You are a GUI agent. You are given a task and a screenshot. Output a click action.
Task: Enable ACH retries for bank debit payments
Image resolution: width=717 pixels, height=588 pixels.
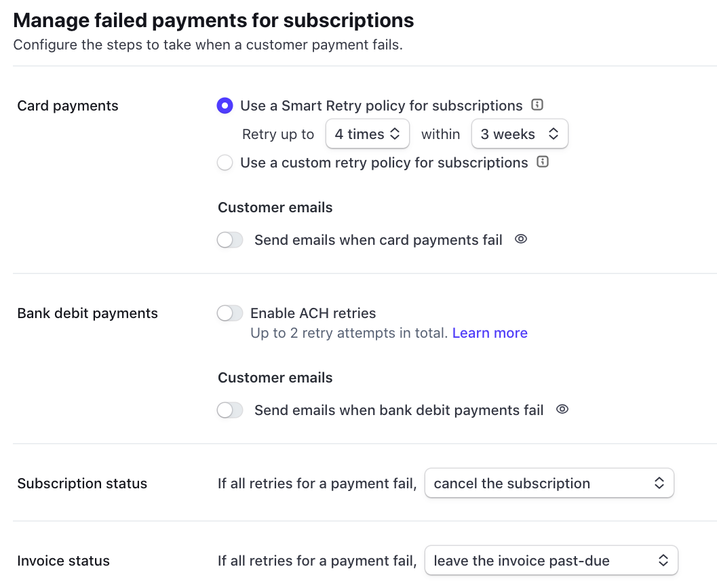coord(230,313)
